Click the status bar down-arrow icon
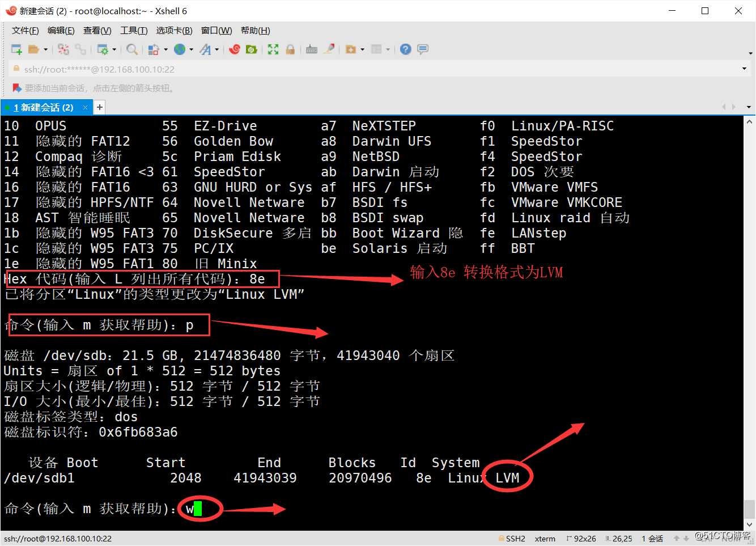This screenshot has height=546, width=756. point(686,539)
